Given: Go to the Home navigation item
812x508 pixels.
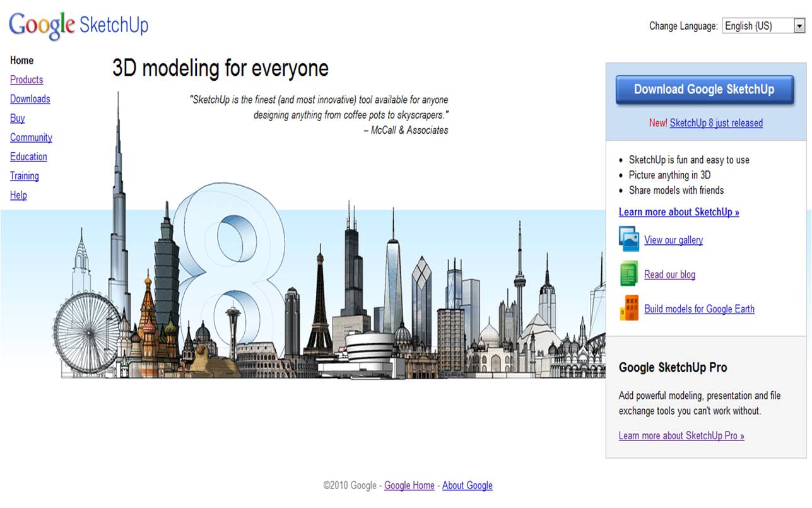Looking at the screenshot, I should coord(22,61).
